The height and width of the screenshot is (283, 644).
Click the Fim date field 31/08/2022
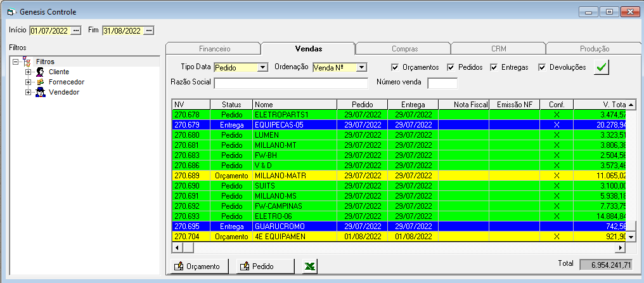tap(122, 31)
